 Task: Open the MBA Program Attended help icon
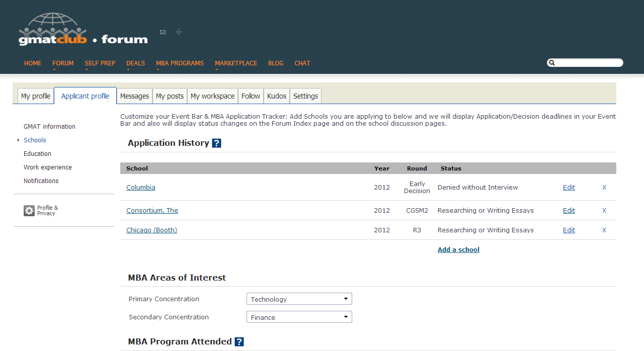(x=239, y=342)
